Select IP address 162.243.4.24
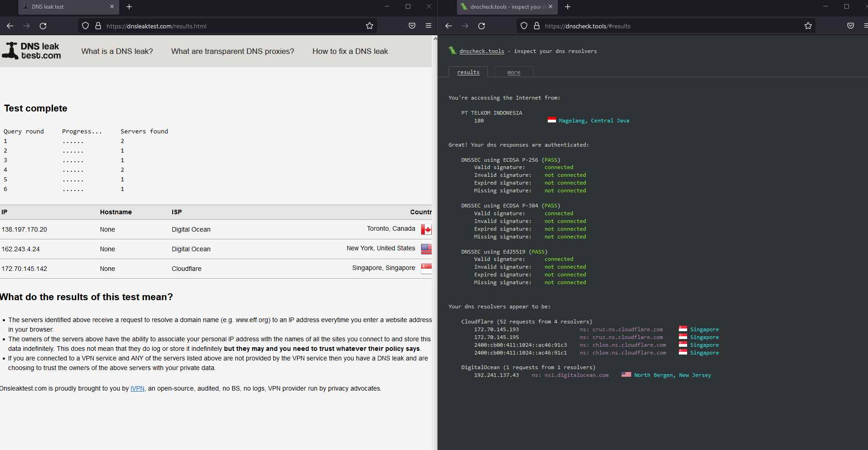 coord(21,249)
